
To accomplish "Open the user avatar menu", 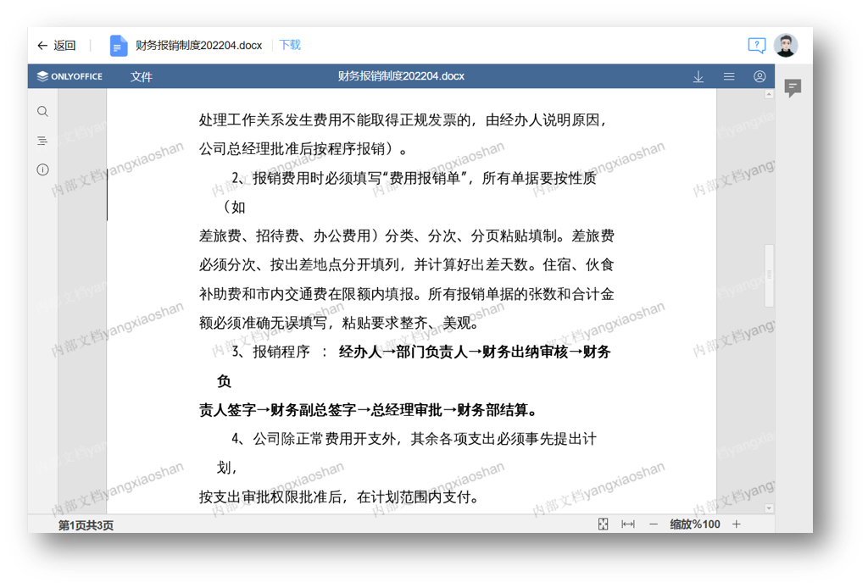I will [x=786, y=46].
